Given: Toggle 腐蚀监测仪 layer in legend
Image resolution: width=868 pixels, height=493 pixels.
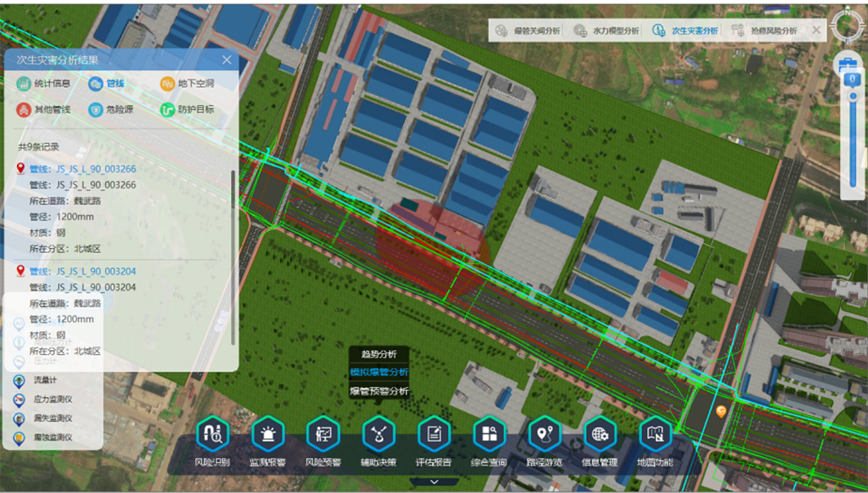Looking at the screenshot, I should point(52,437).
